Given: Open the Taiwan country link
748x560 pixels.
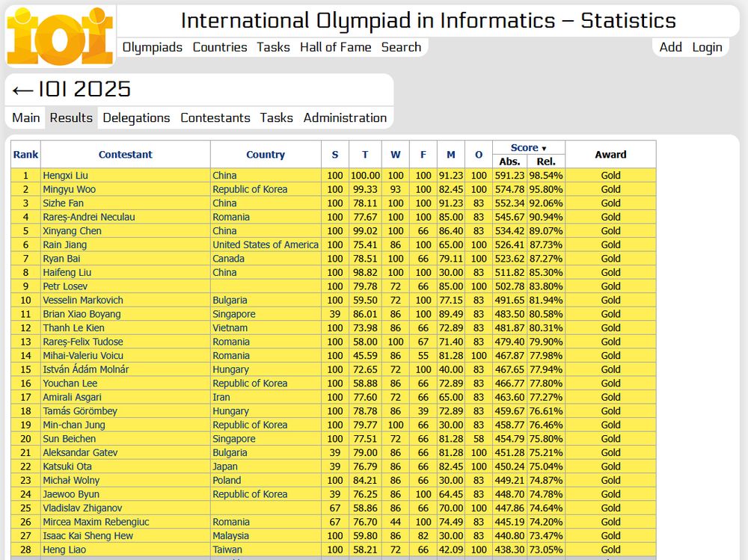Looking at the screenshot, I should click(227, 550).
